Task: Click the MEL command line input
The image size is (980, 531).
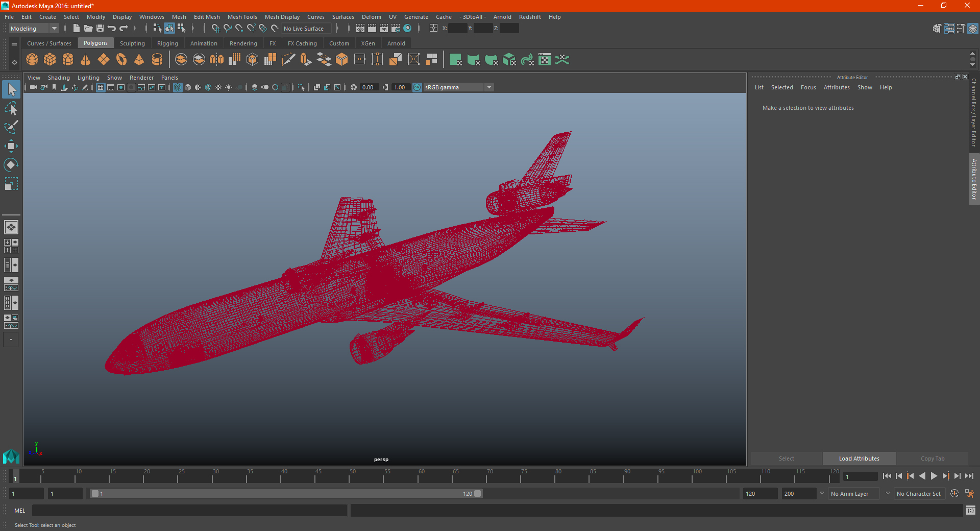Action: tap(190, 511)
